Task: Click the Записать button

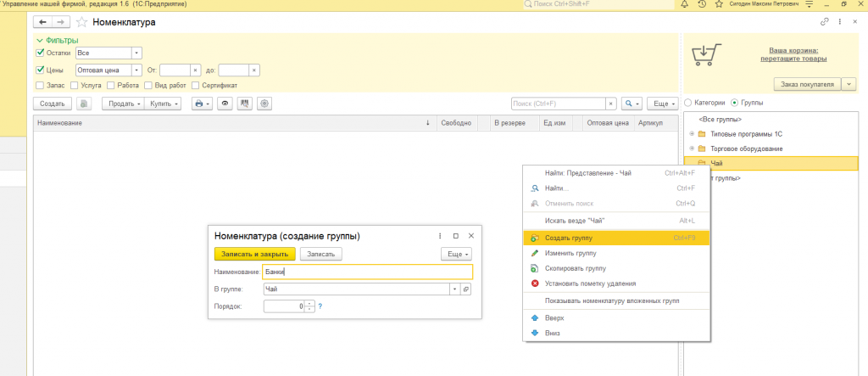Action: 321,254
